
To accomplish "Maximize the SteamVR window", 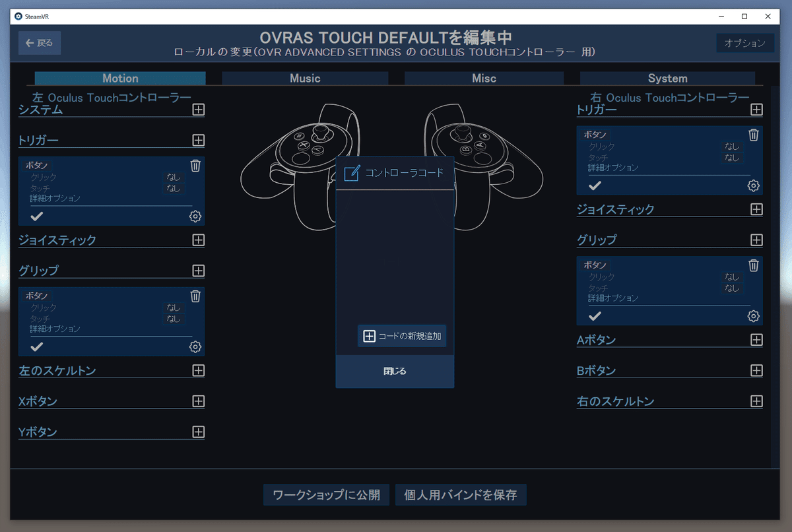I will tap(744, 16).
